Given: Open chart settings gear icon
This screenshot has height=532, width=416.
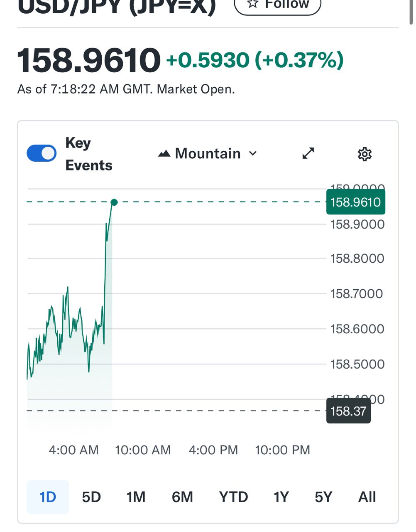Looking at the screenshot, I should tap(365, 154).
